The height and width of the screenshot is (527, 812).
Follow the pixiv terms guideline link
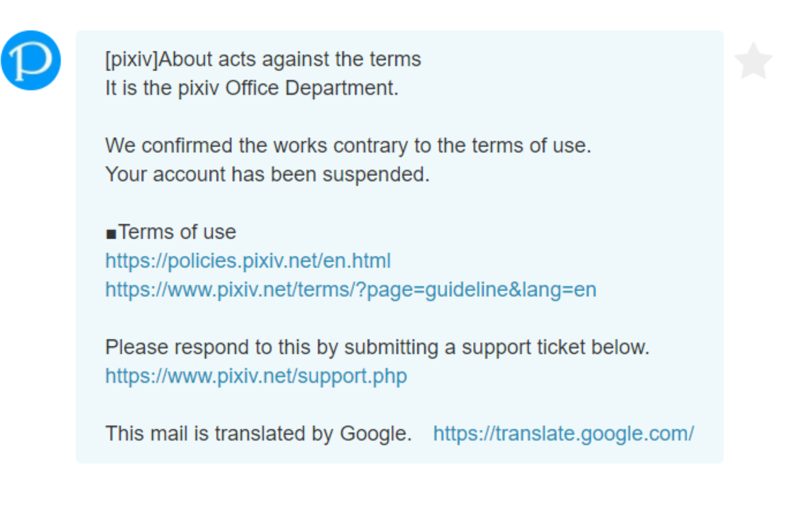(351, 290)
